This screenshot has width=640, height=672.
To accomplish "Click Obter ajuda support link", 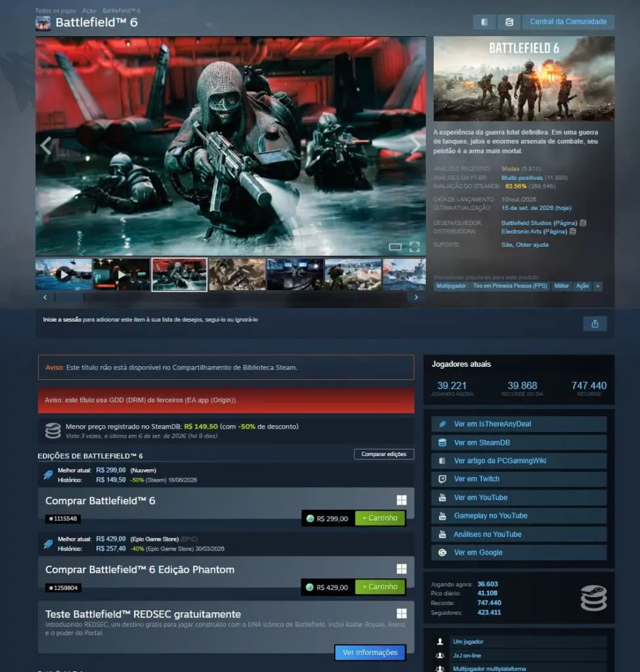I will (x=532, y=245).
